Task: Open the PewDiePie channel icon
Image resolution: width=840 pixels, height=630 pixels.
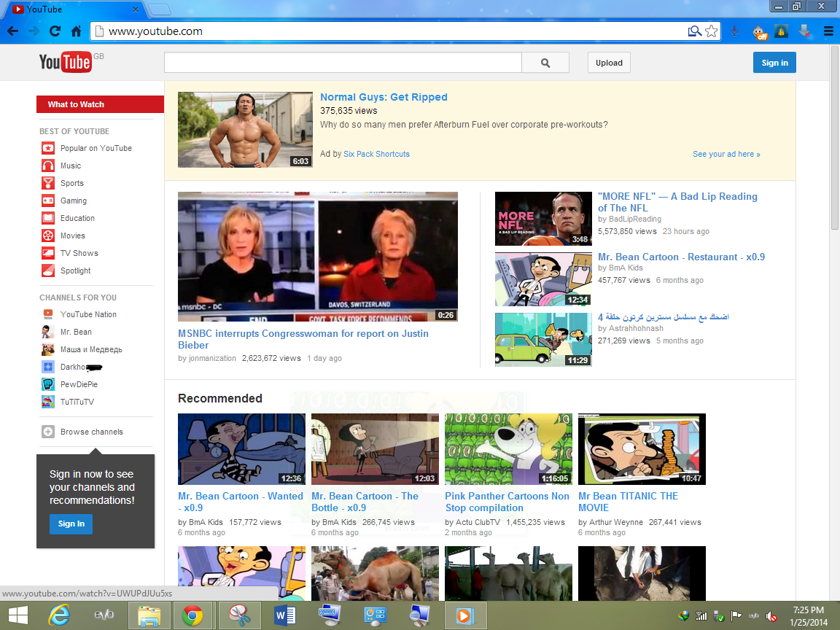Action: tap(48, 384)
